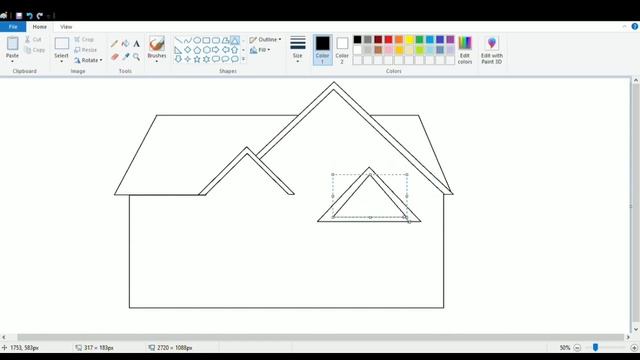Click the Undo arrow icon
Viewport: 640px width, 360px height.
click(x=29, y=16)
